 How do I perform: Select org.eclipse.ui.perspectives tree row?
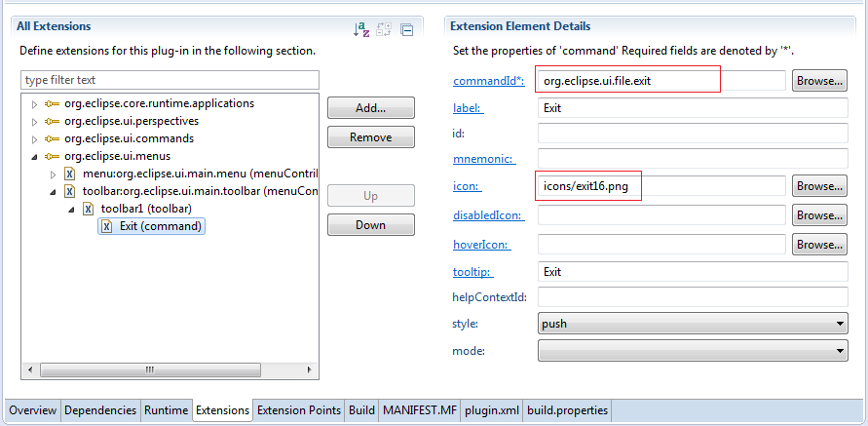pos(132,121)
